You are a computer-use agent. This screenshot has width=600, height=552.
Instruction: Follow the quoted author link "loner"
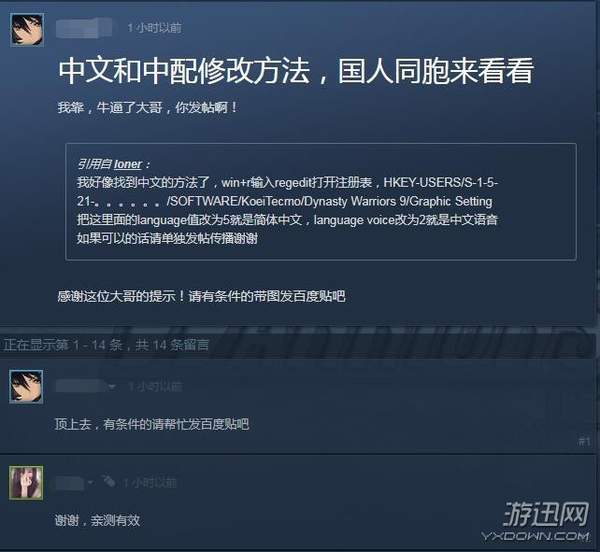tap(128, 164)
